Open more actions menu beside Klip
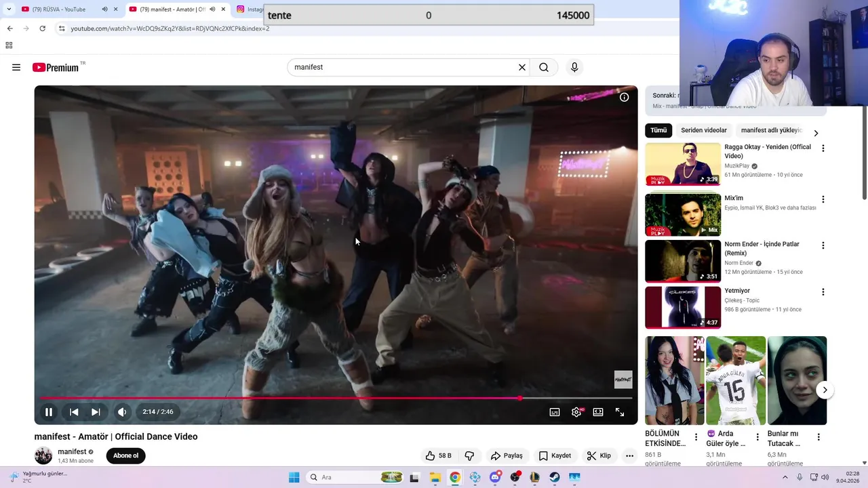 tap(629, 455)
